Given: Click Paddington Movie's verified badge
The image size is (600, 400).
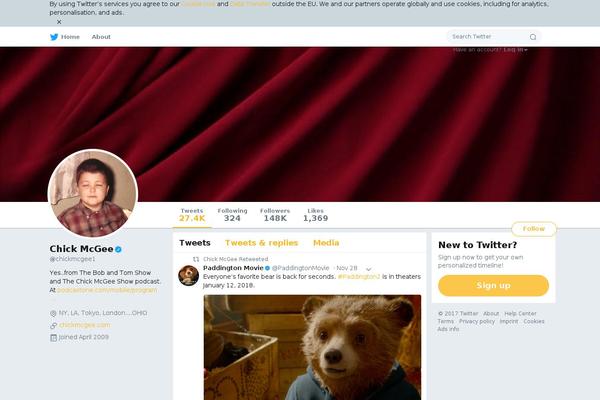Looking at the screenshot, I should pos(267,268).
